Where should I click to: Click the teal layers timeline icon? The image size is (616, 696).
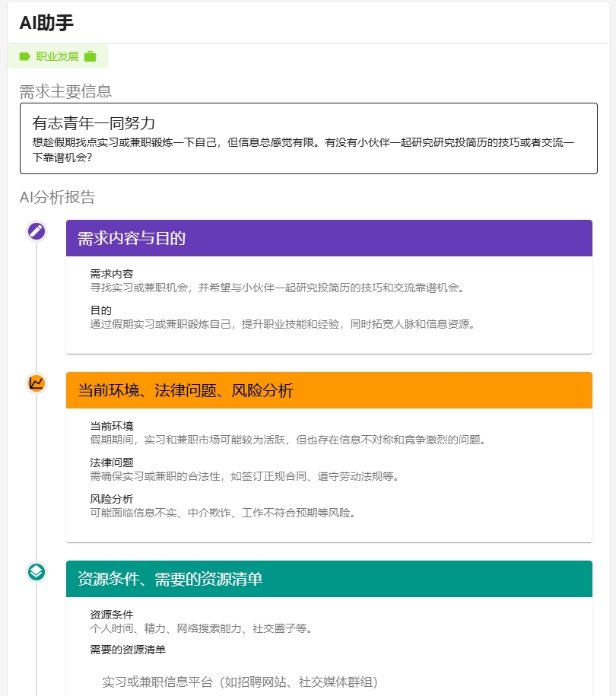click(37, 571)
